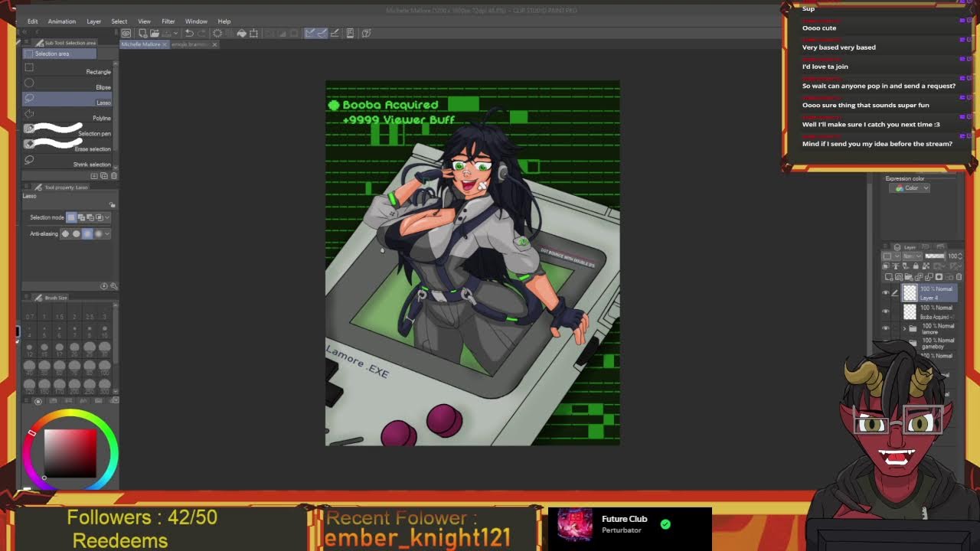This screenshot has width=980, height=551.
Task: Click the Open file folder icon
Action: click(155, 33)
